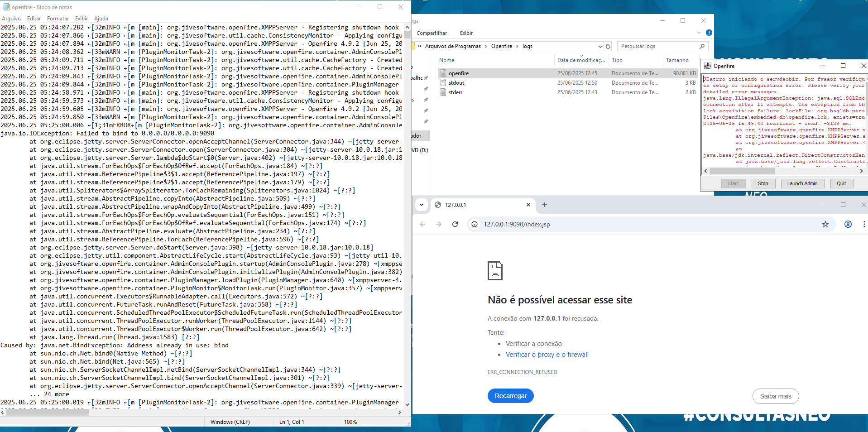
Task: Click the Notepad horizontal scrollbar thumb
Action: click(x=48, y=412)
